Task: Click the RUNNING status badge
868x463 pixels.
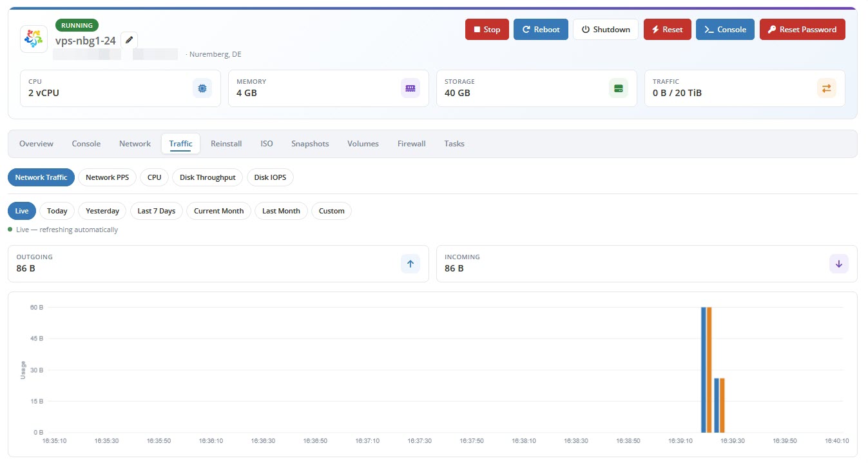Action: tap(77, 26)
